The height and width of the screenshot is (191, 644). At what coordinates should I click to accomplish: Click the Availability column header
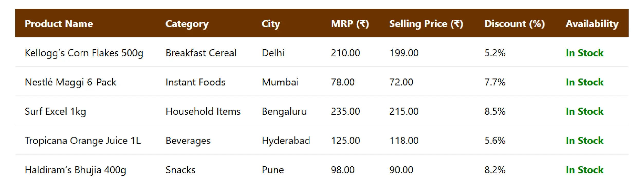[592, 24]
